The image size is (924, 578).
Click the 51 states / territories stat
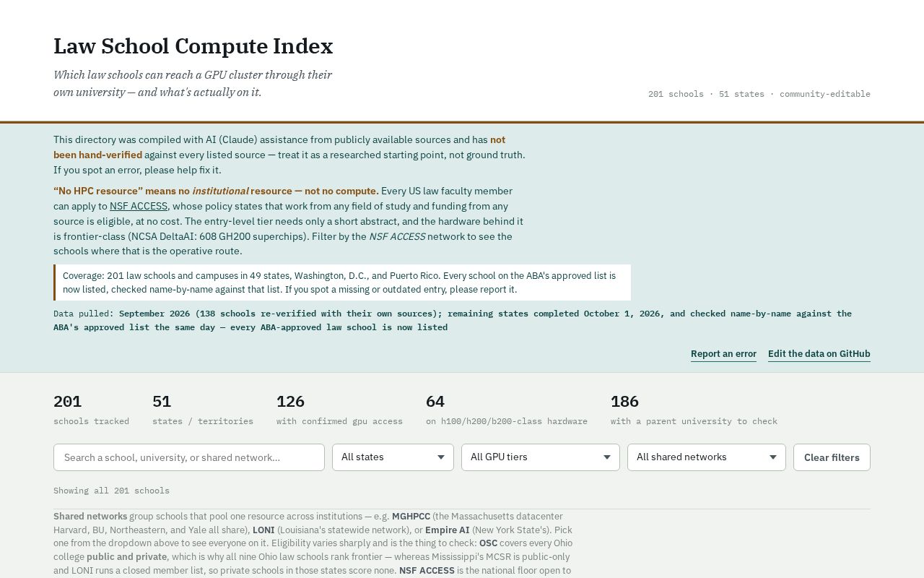coord(203,410)
